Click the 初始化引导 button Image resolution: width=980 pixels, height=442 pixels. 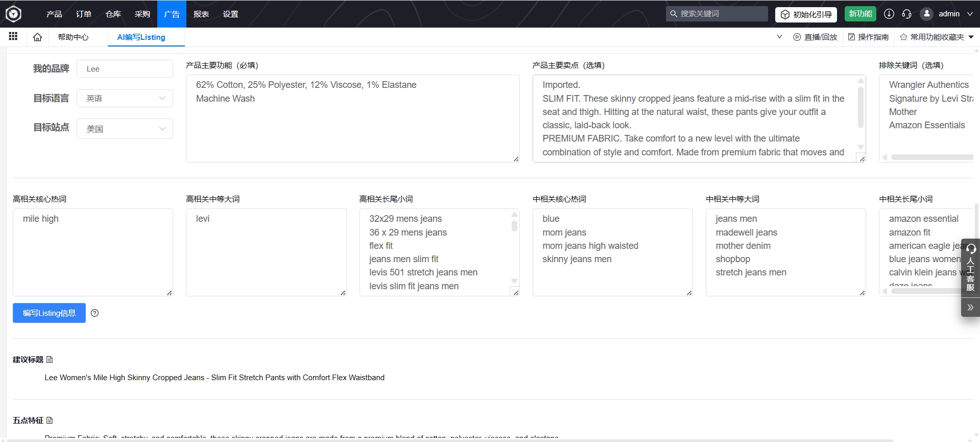pyautogui.click(x=806, y=14)
